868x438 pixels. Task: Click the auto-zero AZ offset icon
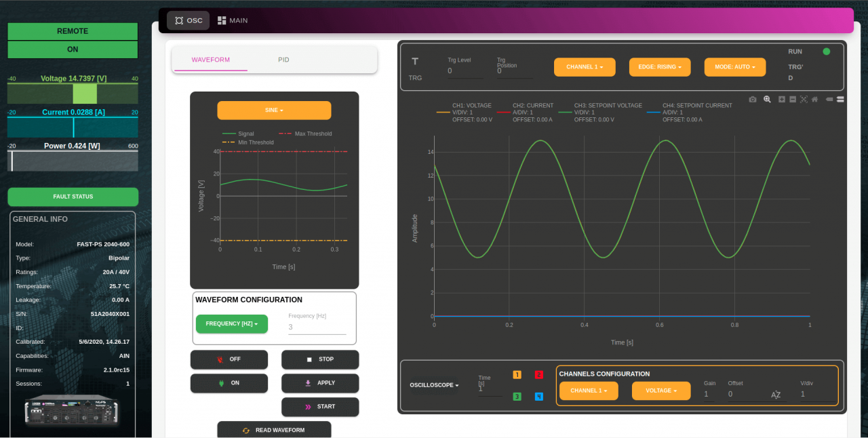[x=776, y=395]
